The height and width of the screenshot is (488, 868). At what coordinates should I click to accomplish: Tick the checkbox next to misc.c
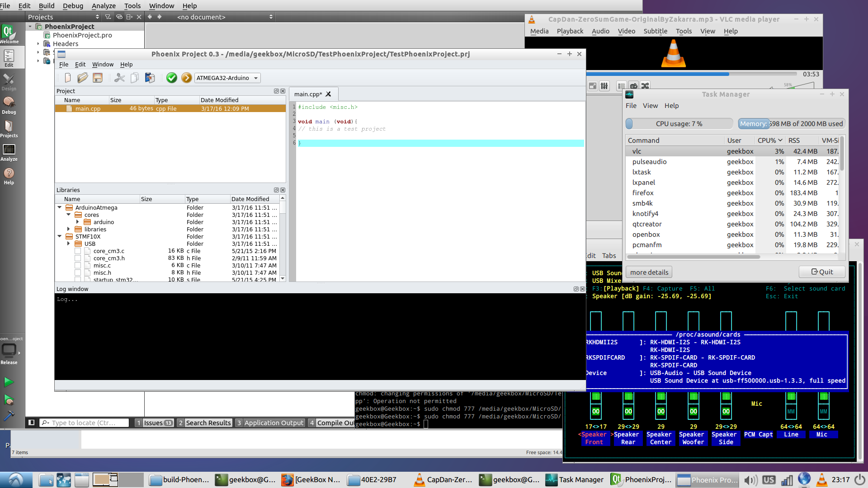[x=77, y=265]
